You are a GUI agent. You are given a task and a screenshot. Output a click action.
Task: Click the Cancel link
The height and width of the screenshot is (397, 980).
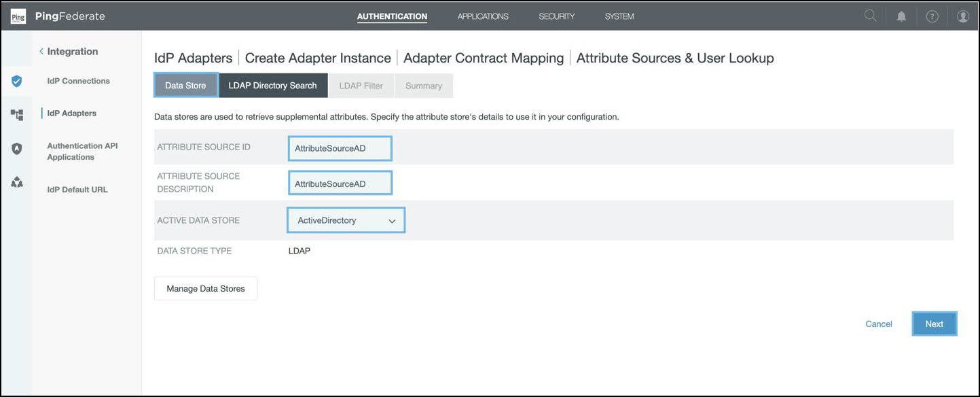click(878, 324)
